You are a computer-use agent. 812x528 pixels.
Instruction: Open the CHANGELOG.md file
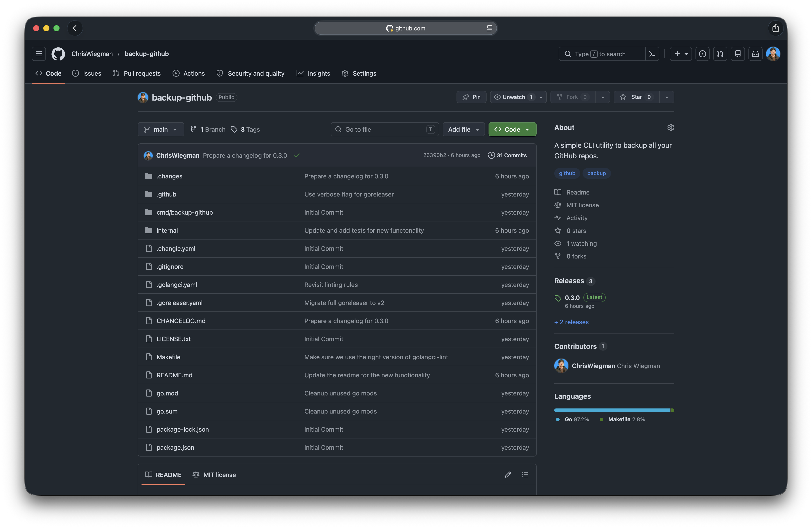click(181, 321)
